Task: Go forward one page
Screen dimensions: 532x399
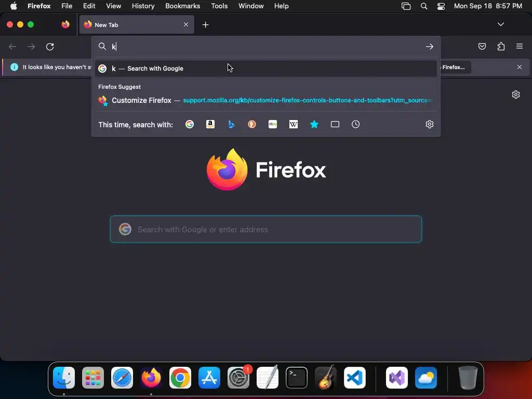Action: pos(31,46)
